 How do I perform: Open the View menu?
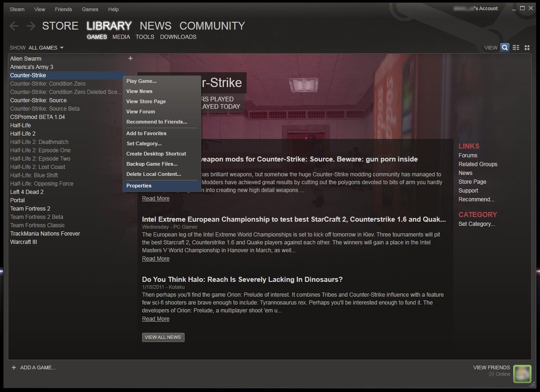tap(40, 9)
